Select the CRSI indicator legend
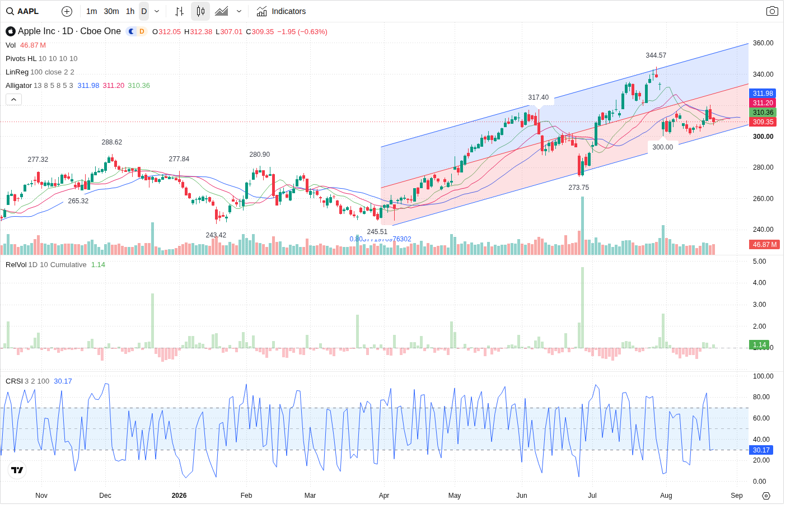The height and width of the screenshot is (532, 795). pyautogui.click(x=39, y=381)
